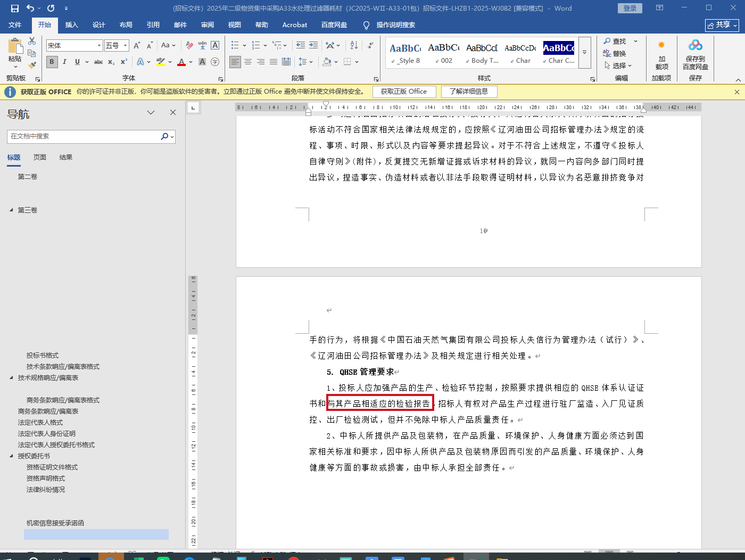This screenshot has height=560, width=745.
Task: Toggle show/hide paragraph marks
Action: click(x=371, y=45)
